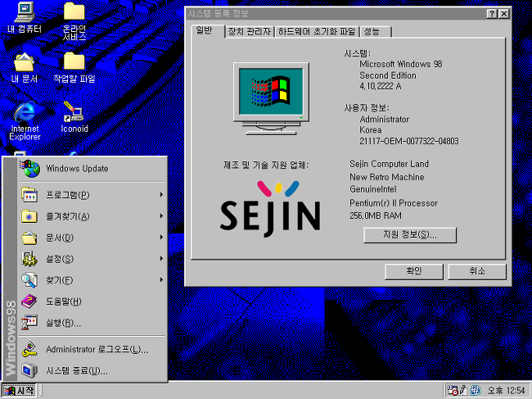The width and height of the screenshot is (532, 399).
Task: Expand the 프로그램(P) submenu arrow
Action: coord(161,194)
